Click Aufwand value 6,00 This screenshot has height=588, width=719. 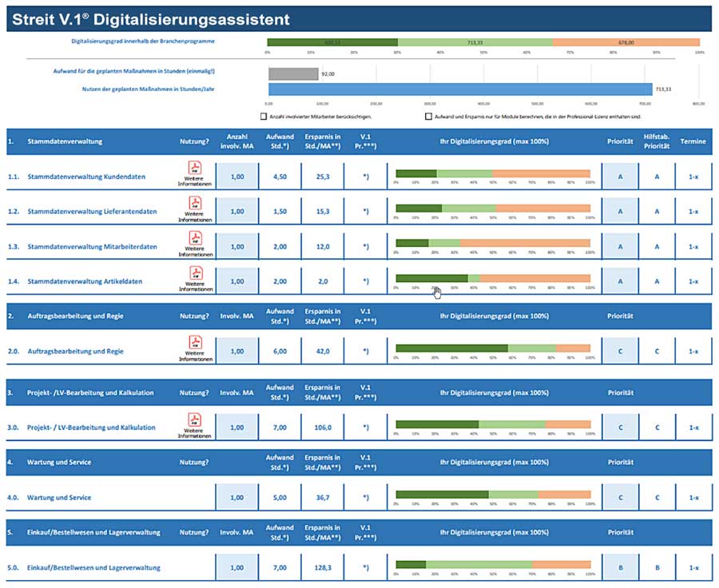(280, 352)
